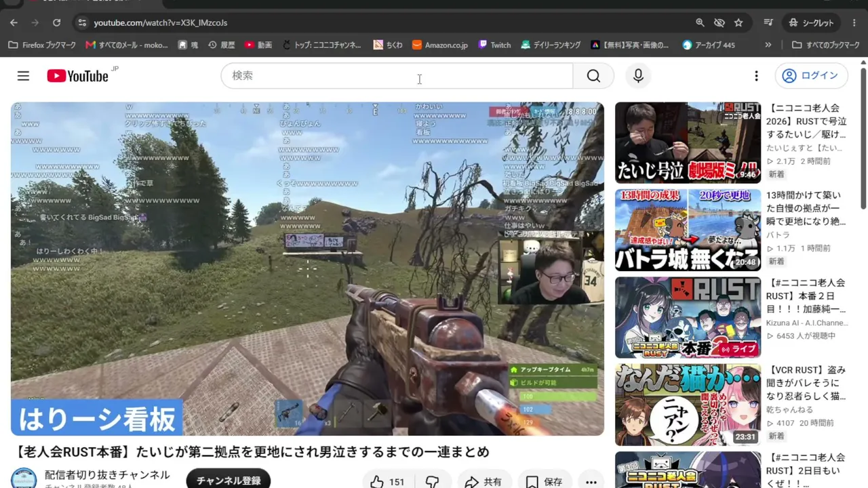Screen dimensions: 868x488
Task: Dislike the video with thumbs-down
Action: point(432,482)
